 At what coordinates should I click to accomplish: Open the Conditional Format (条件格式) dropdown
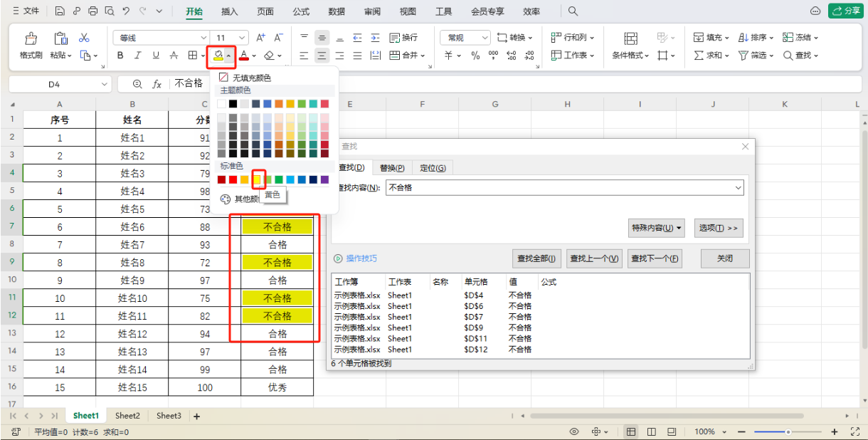point(631,56)
